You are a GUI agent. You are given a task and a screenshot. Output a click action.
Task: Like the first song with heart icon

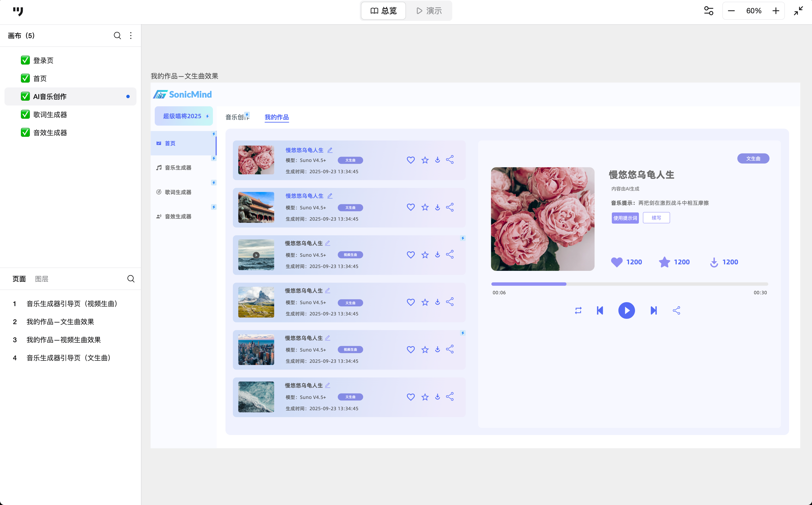pos(411,160)
